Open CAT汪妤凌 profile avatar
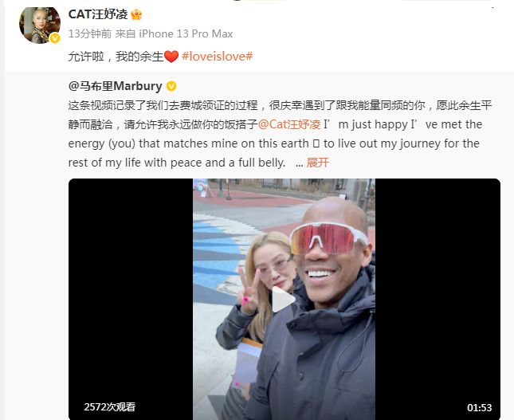The height and width of the screenshot is (420, 514). (40, 25)
